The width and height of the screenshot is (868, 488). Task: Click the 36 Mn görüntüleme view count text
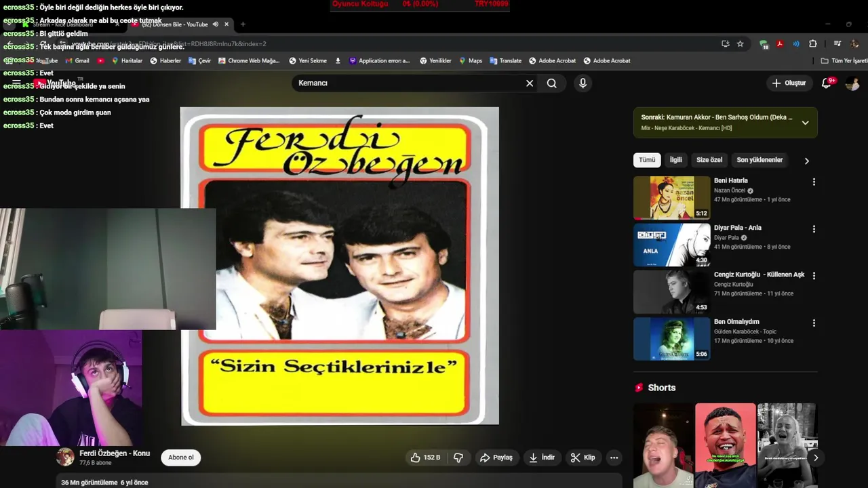point(90,483)
